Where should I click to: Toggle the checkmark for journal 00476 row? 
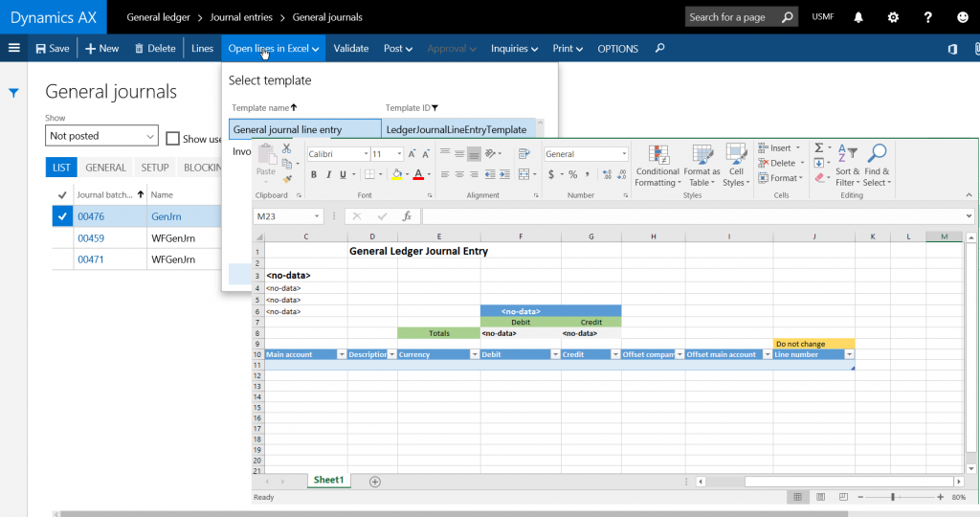coord(61,217)
